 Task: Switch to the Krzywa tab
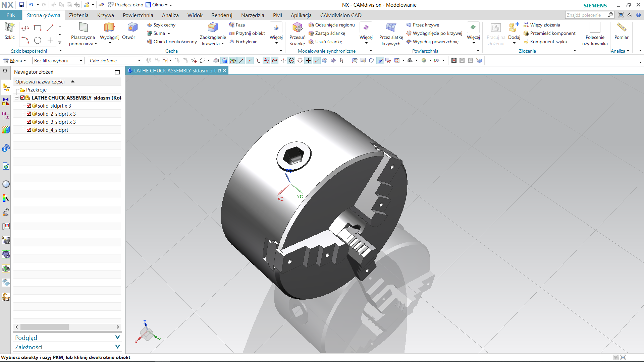pos(106,15)
